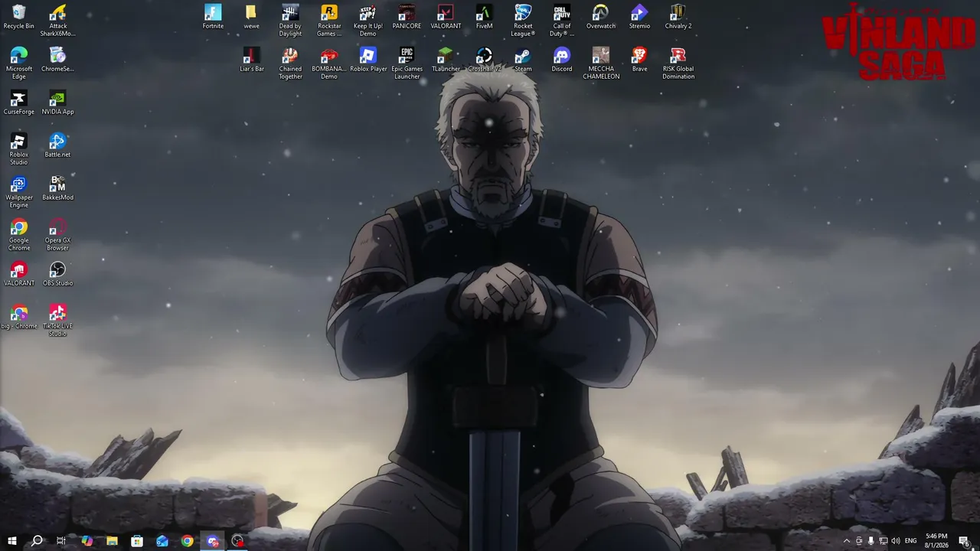
Task: Launch the Chained Together shortcut
Action: 290,64
